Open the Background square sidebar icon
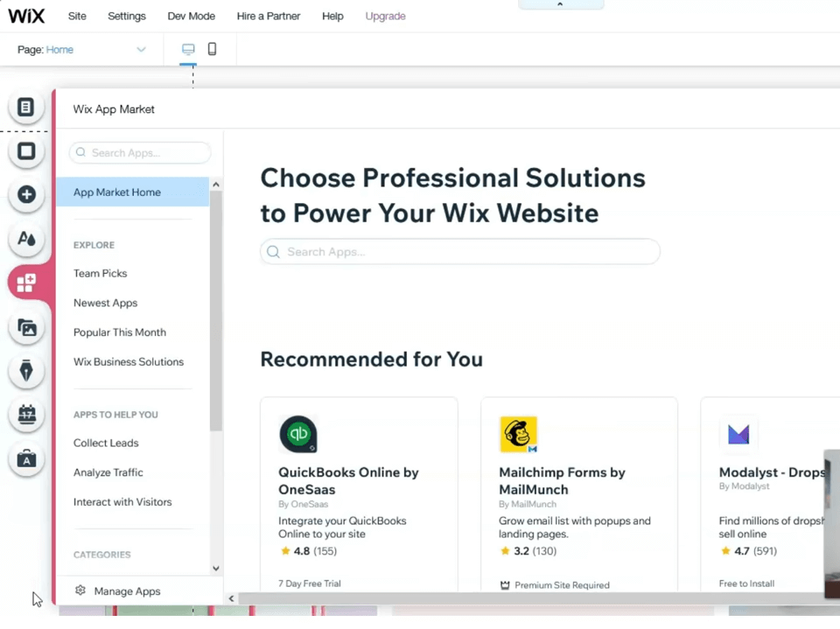The image size is (840, 629). click(25, 151)
